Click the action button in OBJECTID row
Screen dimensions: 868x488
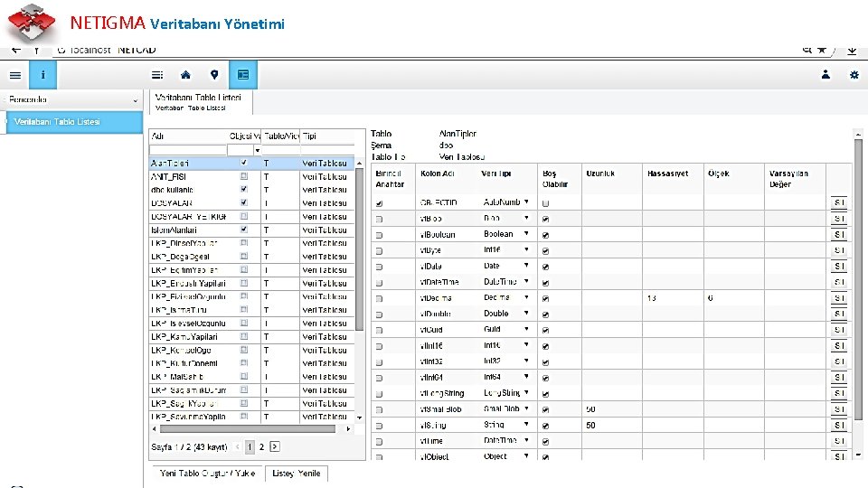pyautogui.click(x=839, y=202)
